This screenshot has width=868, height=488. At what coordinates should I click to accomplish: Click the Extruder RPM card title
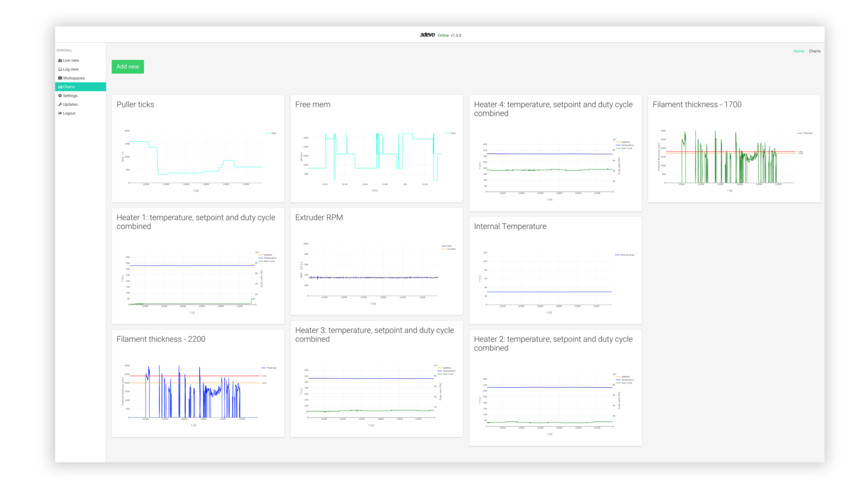(319, 217)
